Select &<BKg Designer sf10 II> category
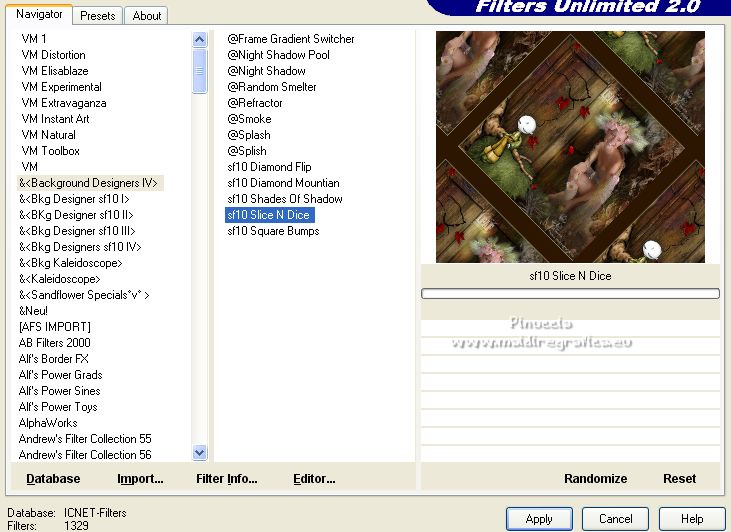 pyautogui.click(x=76, y=215)
